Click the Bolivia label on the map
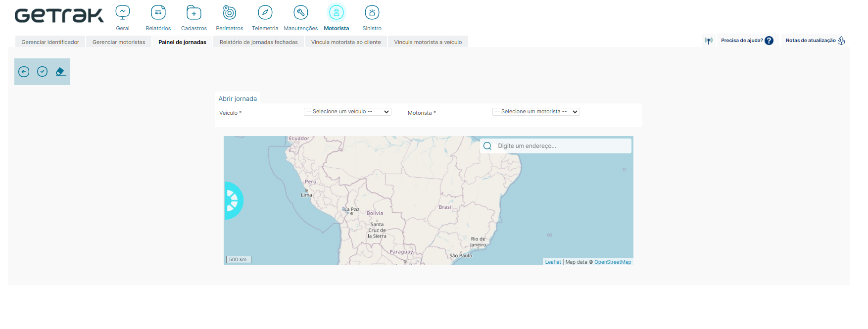Viewport: 868px width, 329px height. (x=375, y=213)
